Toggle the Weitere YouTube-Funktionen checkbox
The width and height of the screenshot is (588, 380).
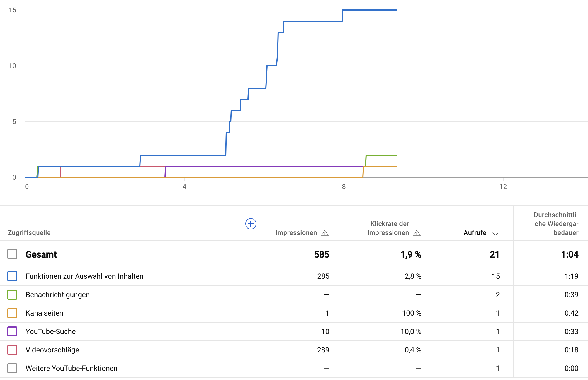click(12, 368)
